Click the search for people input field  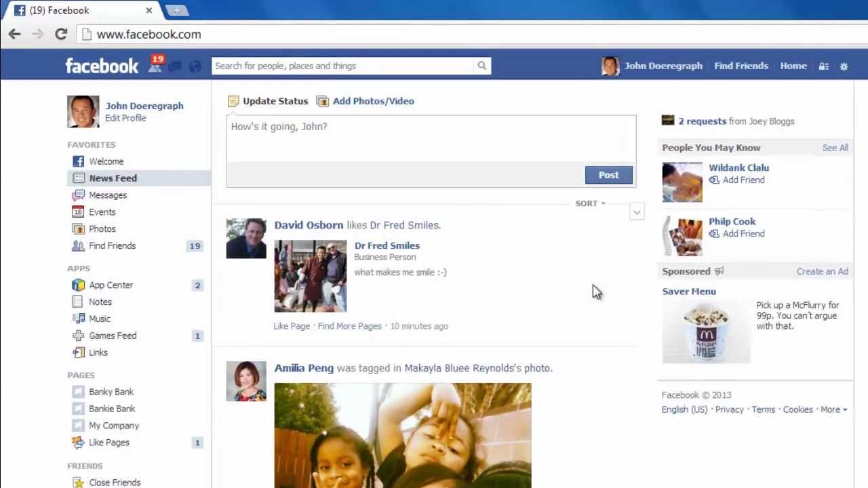[x=342, y=66]
